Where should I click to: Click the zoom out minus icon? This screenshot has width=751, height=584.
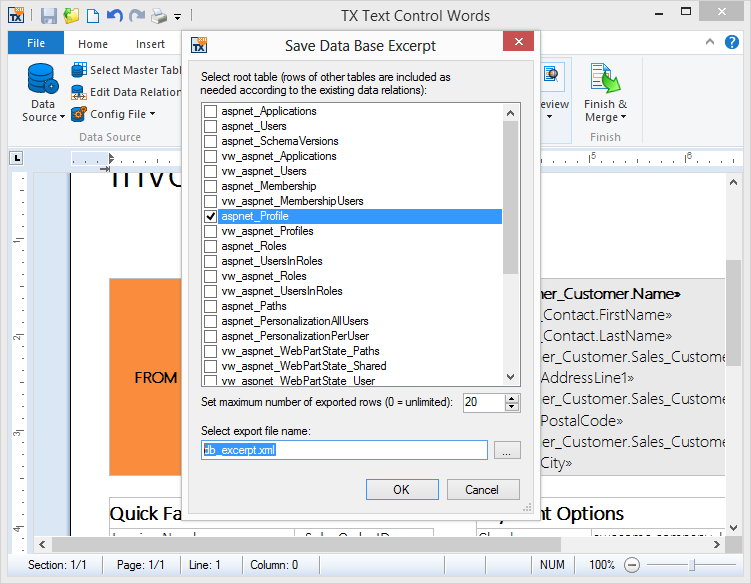631,565
